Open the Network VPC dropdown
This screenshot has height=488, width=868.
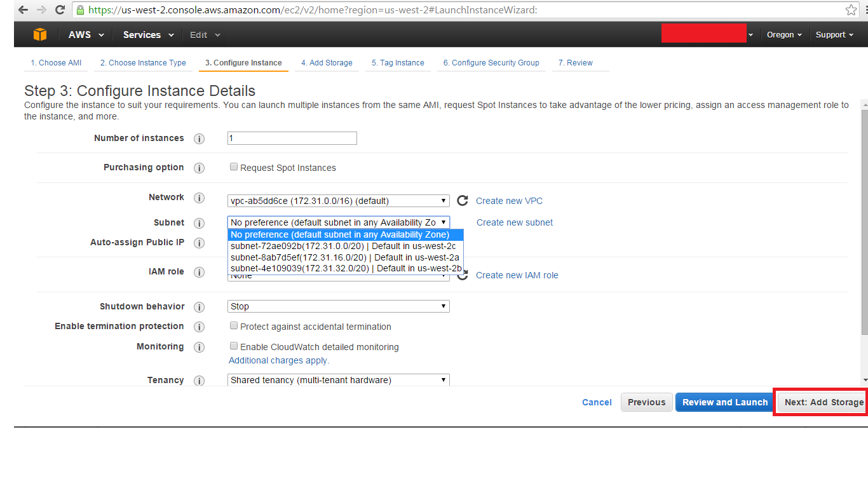(339, 201)
